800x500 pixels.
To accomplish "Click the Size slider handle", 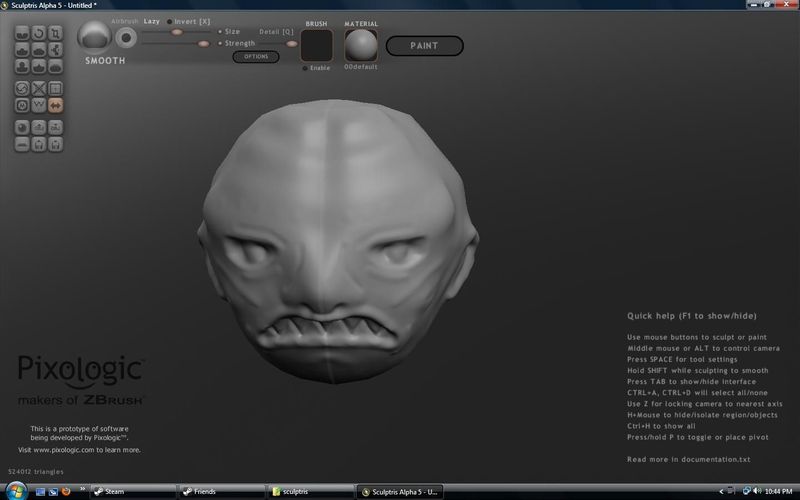I will point(177,32).
